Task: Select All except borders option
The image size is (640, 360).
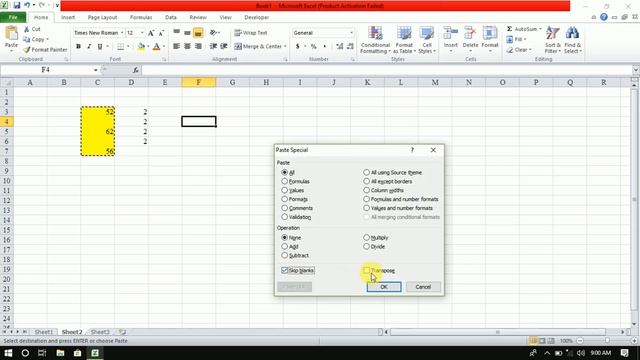Action: tap(367, 181)
